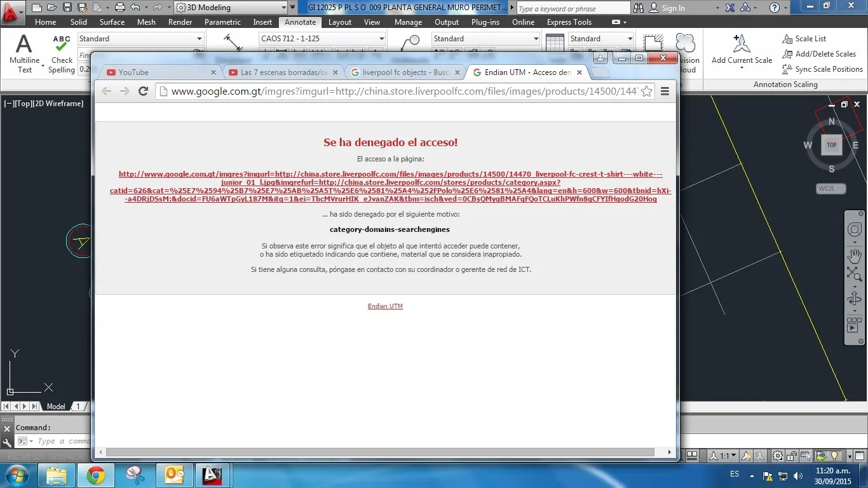Open the Render ribbon tab
The image size is (868, 488).
pyautogui.click(x=180, y=22)
